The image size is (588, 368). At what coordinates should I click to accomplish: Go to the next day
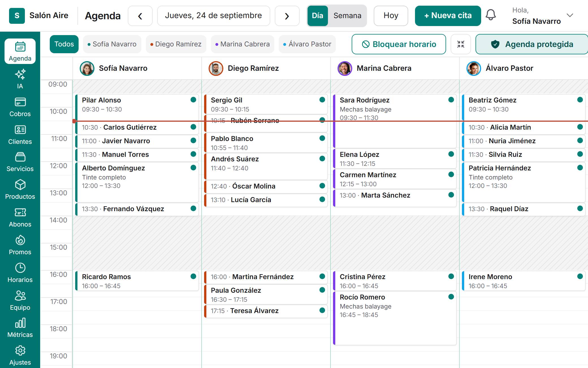pos(287,16)
